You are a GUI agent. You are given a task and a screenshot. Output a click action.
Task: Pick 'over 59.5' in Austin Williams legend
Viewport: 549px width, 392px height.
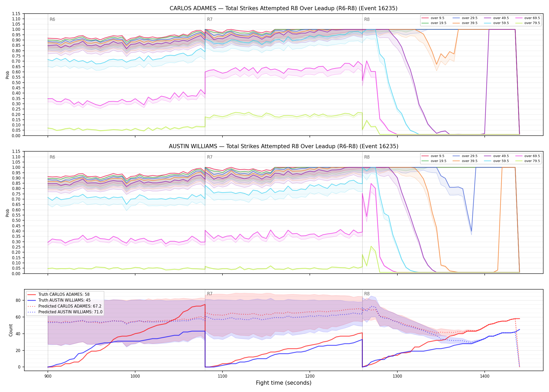pos(496,161)
